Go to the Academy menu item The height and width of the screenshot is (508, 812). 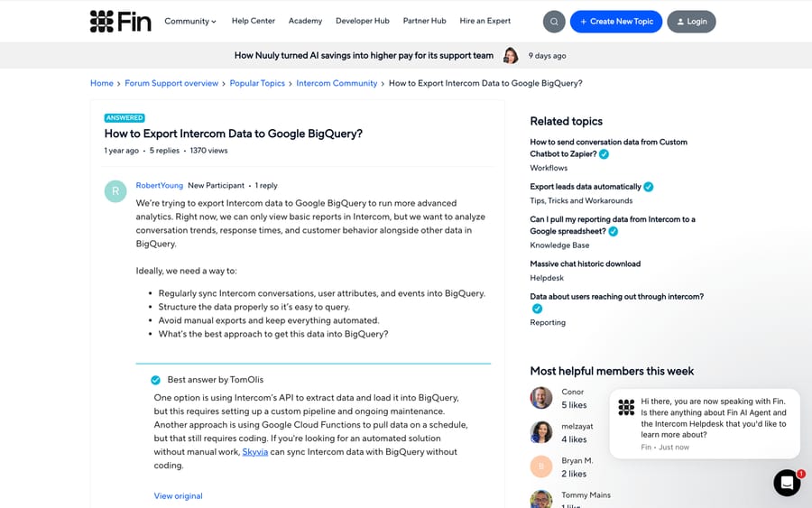[x=305, y=21]
